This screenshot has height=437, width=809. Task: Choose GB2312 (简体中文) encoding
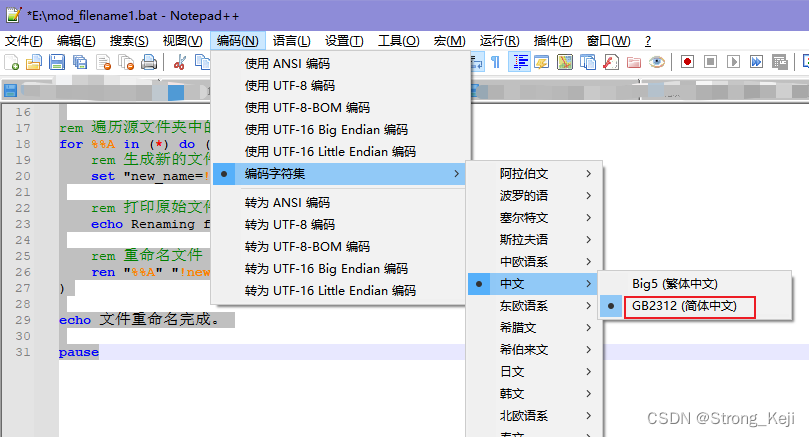(695, 306)
